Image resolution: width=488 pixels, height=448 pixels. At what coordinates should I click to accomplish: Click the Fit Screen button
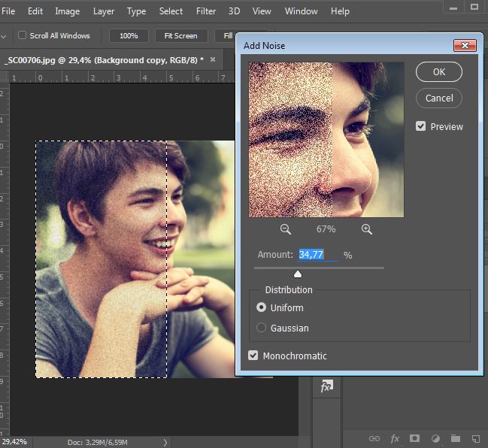[180, 36]
